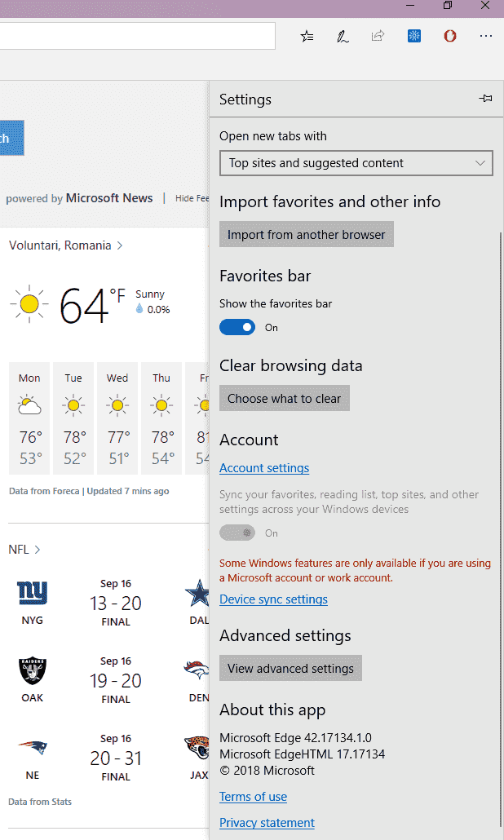Turn off Show the favorites bar toggle
This screenshot has width=504, height=840.
tap(237, 327)
